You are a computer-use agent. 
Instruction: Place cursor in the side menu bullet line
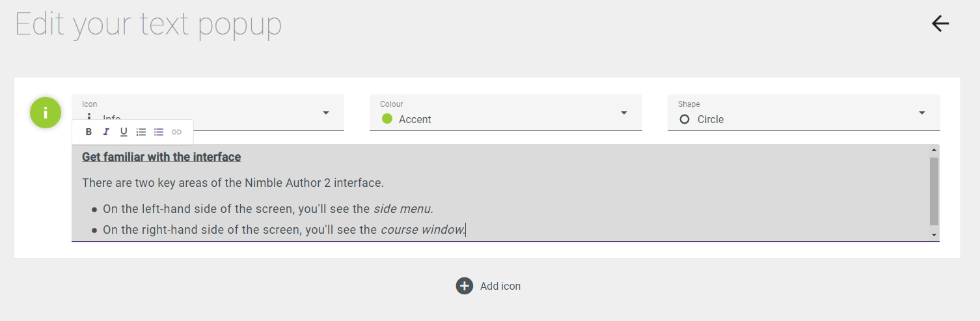[x=268, y=209]
